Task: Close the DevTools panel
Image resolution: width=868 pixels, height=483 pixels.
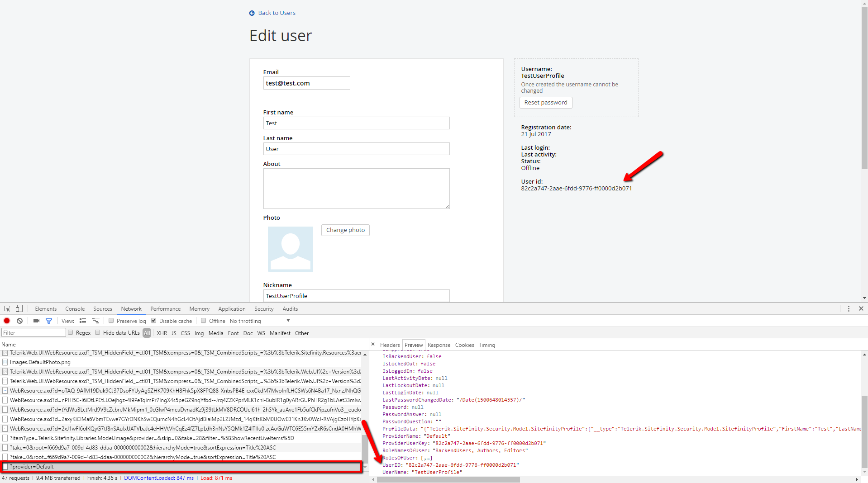Action: coord(861,308)
